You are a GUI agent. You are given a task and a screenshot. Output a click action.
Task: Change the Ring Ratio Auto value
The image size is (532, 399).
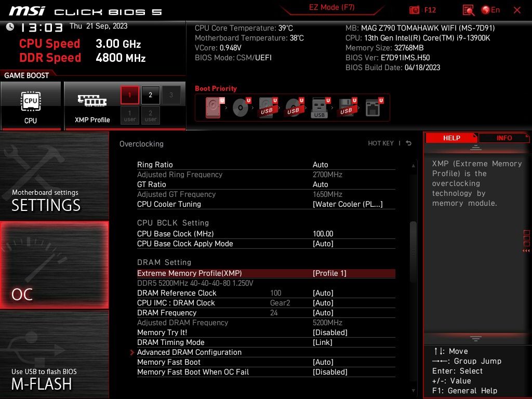pos(320,165)
